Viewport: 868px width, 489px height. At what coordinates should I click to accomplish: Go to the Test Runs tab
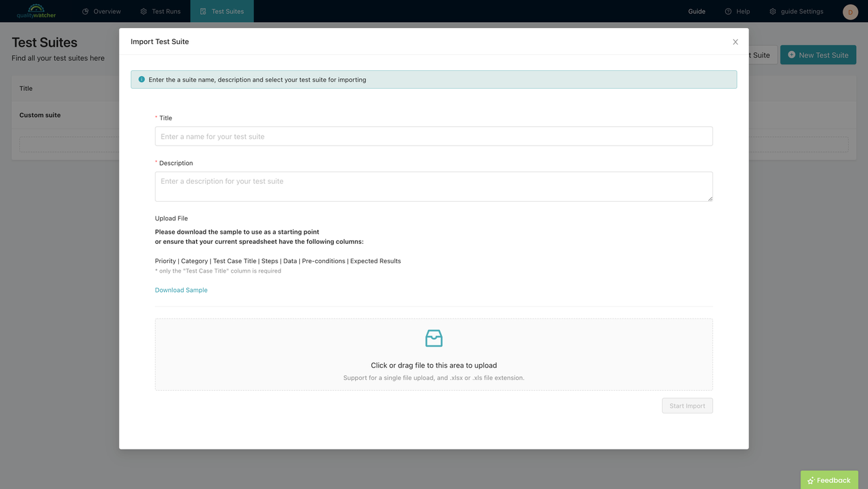[160, 11]
